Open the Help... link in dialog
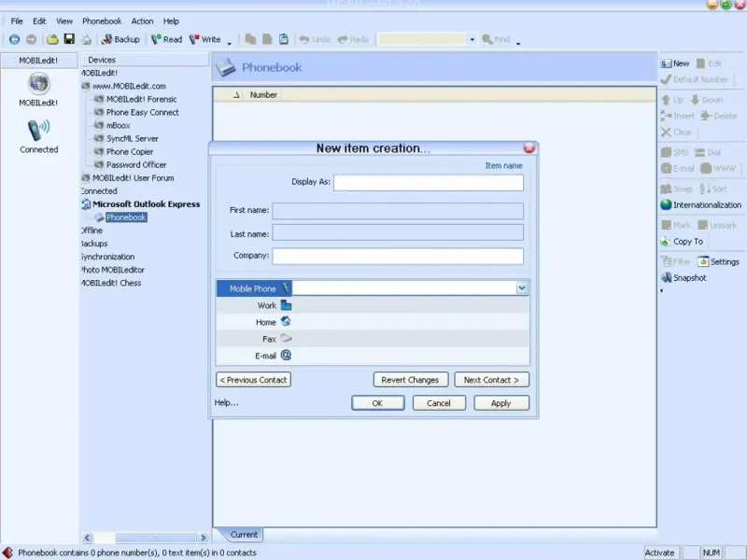747x560 pixels. pyautogui.click(x=226, y=403)
